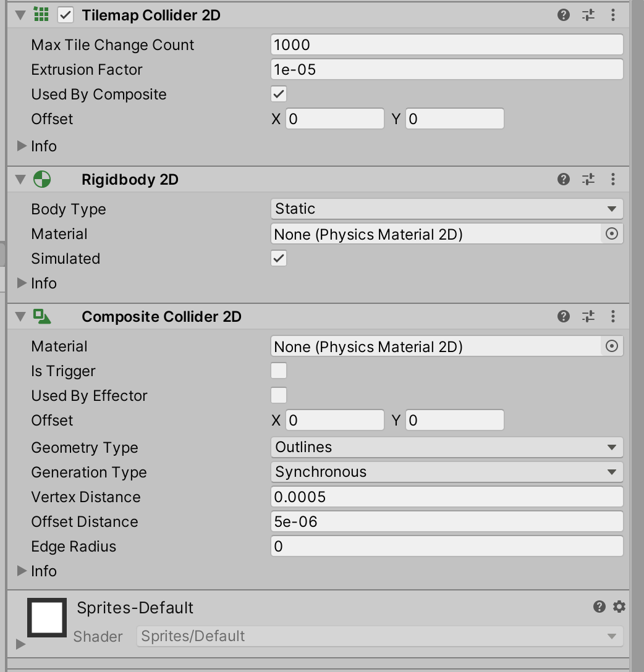
Task: Open the Generation Type dropdown
Action: pos(446,472)
